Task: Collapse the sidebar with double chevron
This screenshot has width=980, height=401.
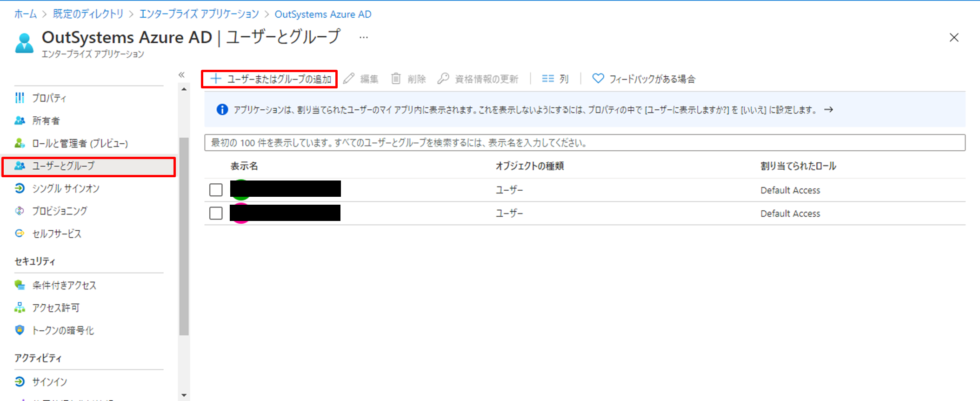Action: pos(181,75)
